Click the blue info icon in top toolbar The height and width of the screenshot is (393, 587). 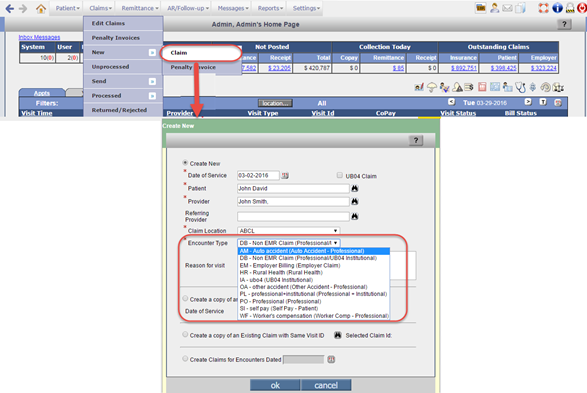pyautogui.click(x=557, y=8)
